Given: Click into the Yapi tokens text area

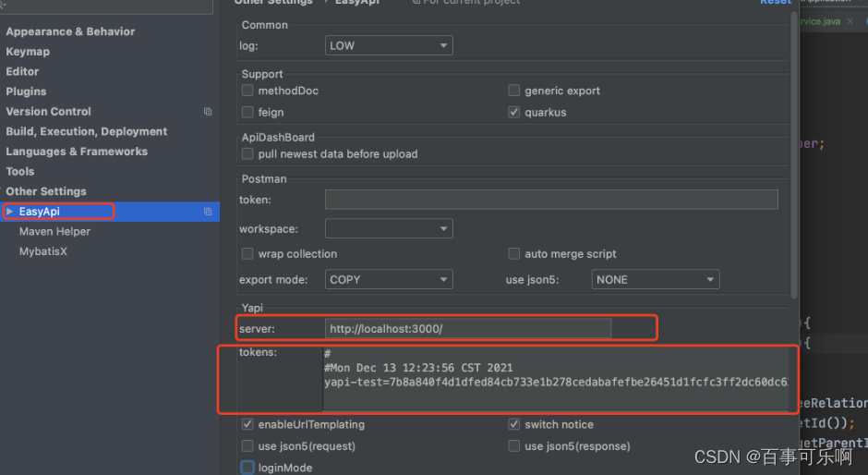Looking at the screenshot, I should (x=556, y=379).
